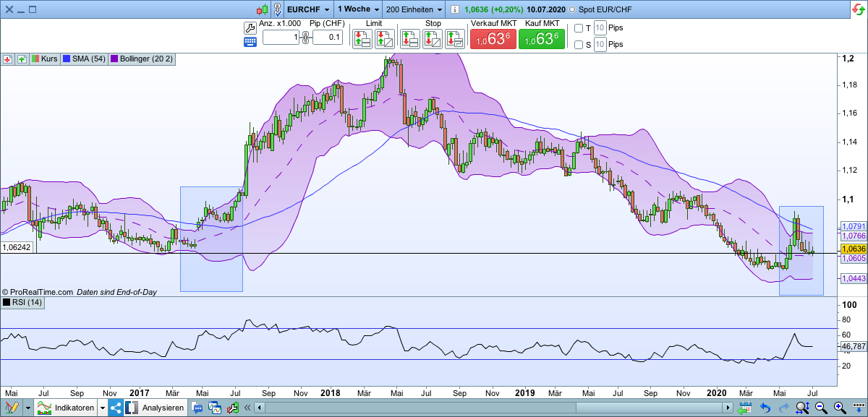Open the order settings wrench icon

250,26
